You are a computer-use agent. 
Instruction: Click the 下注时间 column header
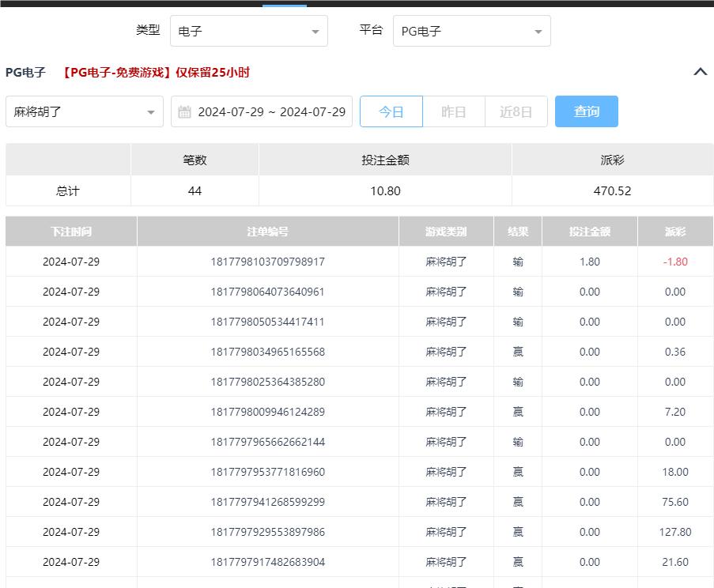(x=71, y=232)
